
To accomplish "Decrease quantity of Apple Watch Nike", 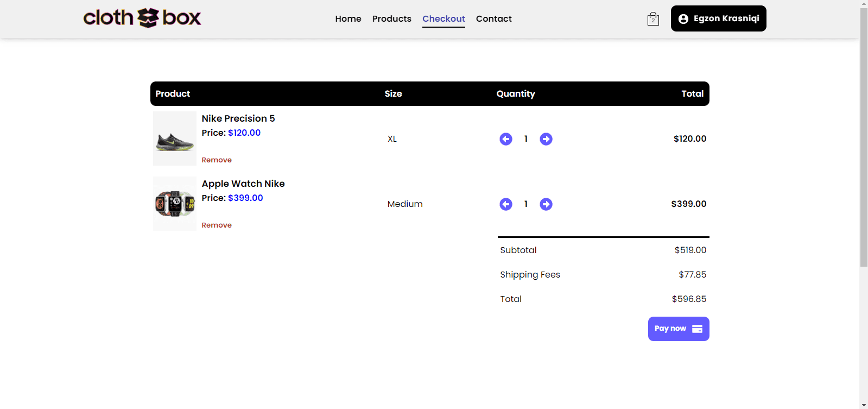I will click(505, 204).
